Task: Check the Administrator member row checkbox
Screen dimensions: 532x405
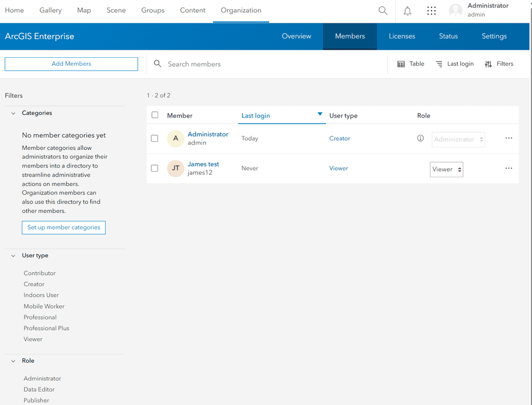Action: [155, 139]
